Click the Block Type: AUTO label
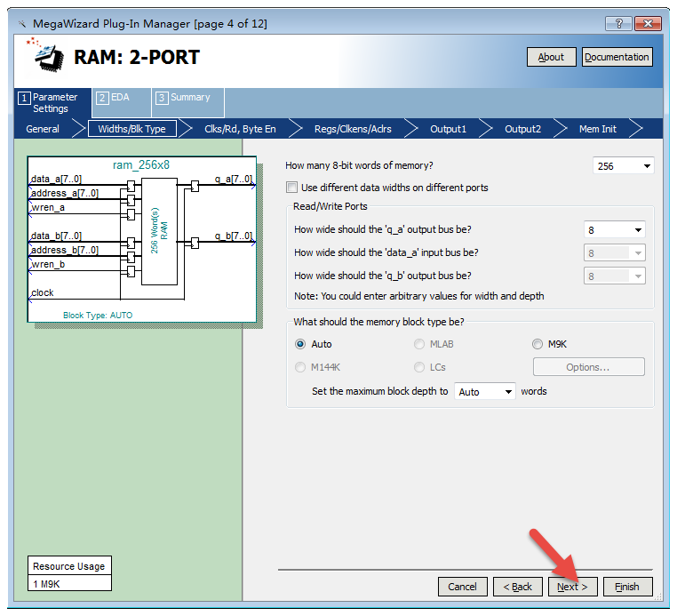The image size is (677, 616). [x=98, y=316]
